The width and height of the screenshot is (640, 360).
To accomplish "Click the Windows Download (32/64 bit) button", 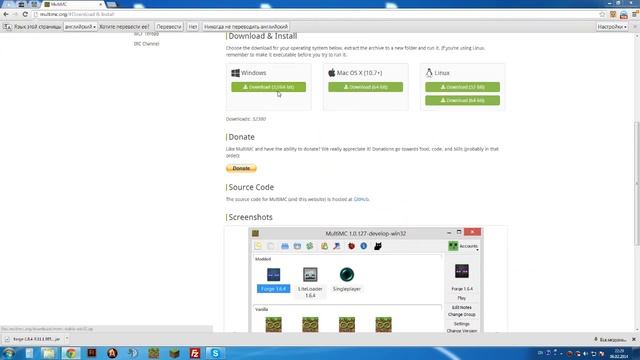I will (269, 87).
